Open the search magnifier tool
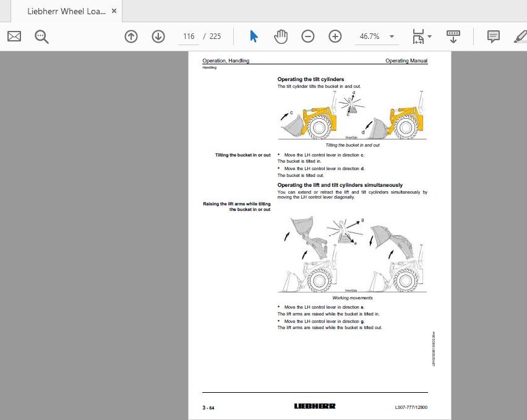The image size is (527, 420). coord(41,36)
